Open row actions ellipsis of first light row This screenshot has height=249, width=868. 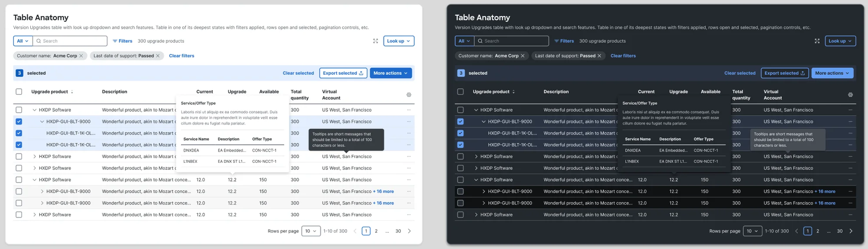click(x=409, y=110)
